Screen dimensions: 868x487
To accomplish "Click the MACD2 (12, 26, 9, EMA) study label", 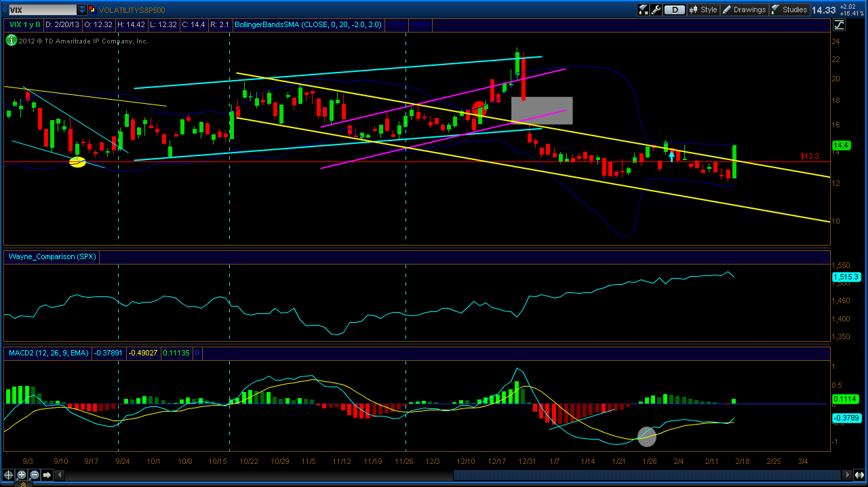I will point(48,353).
